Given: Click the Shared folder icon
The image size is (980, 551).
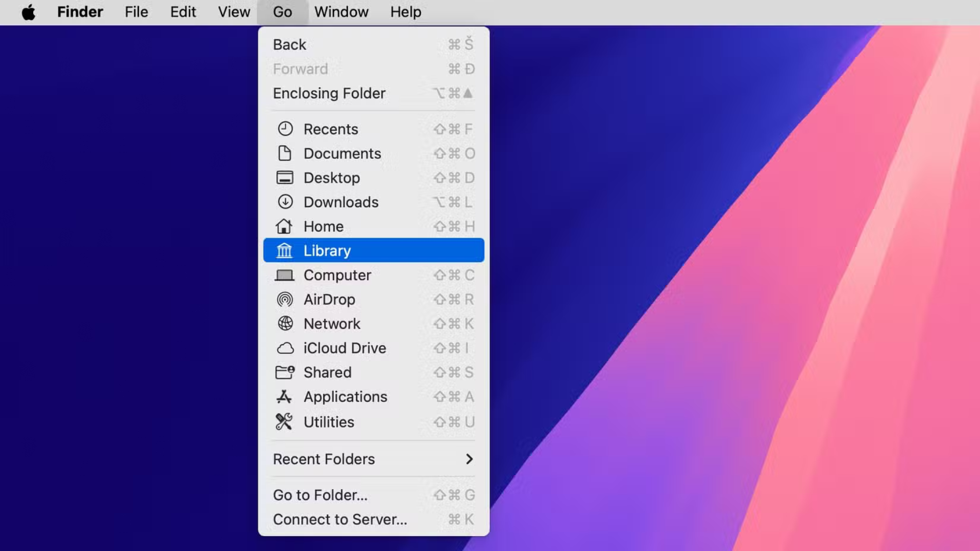Looking at the screenshot, I should pos(285,372).
